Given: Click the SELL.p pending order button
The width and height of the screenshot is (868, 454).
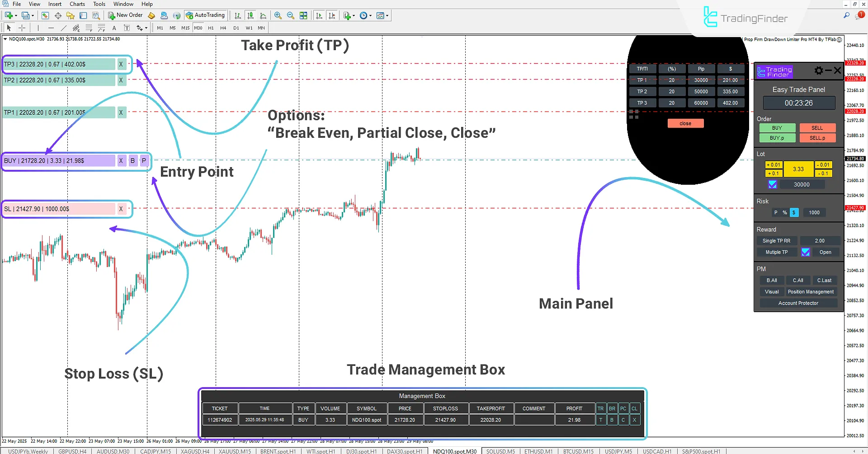Looking at the screenshot, I should click(x=817, y=138).
